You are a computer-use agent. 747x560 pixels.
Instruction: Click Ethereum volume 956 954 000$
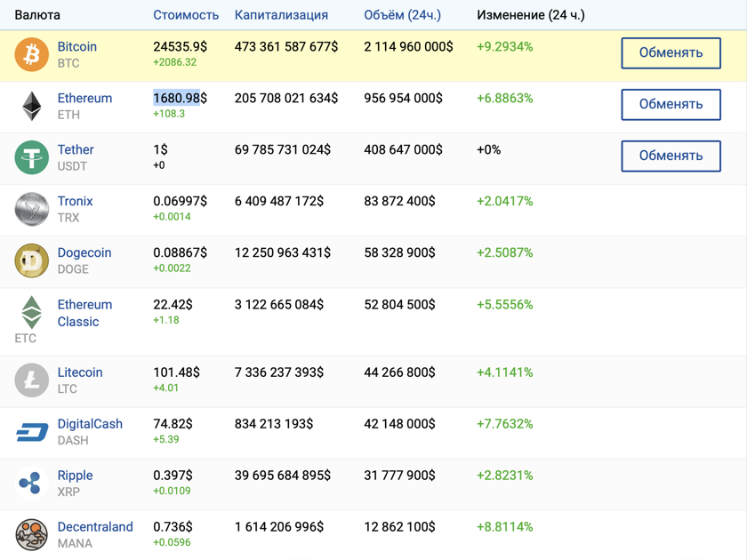404,98
